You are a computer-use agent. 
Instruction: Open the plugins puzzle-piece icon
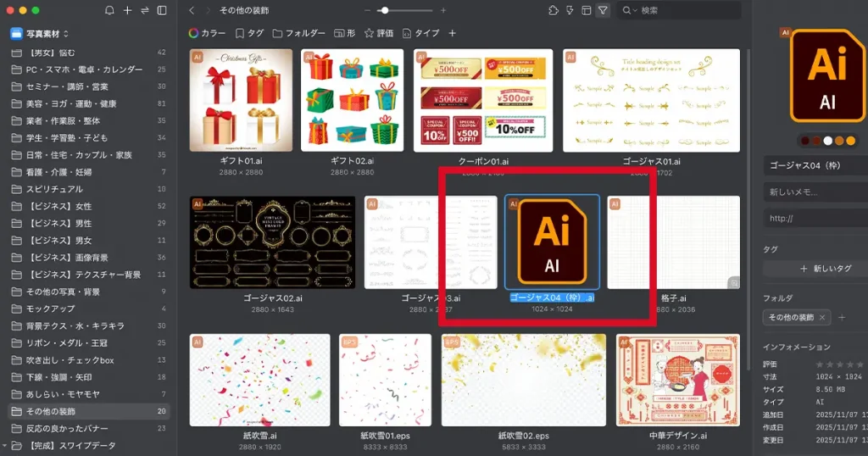[554, 10]
